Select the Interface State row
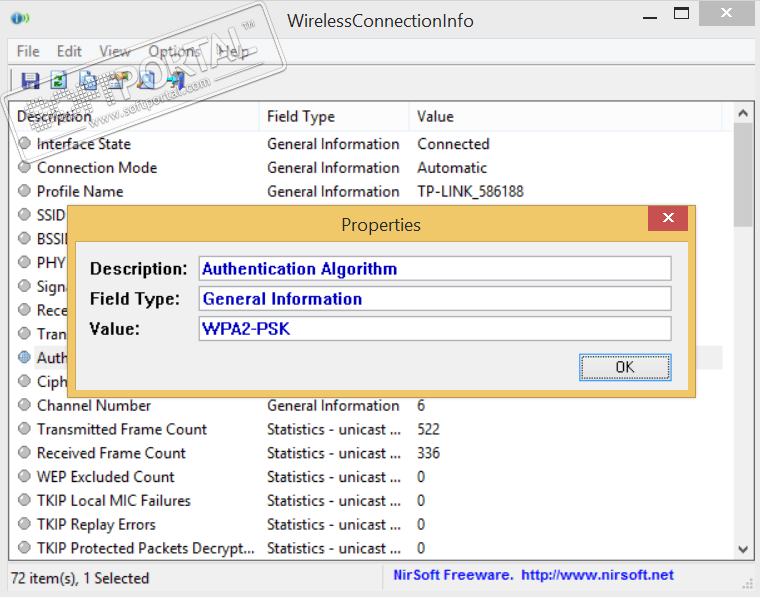 pyautogui.click(x=366, y=143)
